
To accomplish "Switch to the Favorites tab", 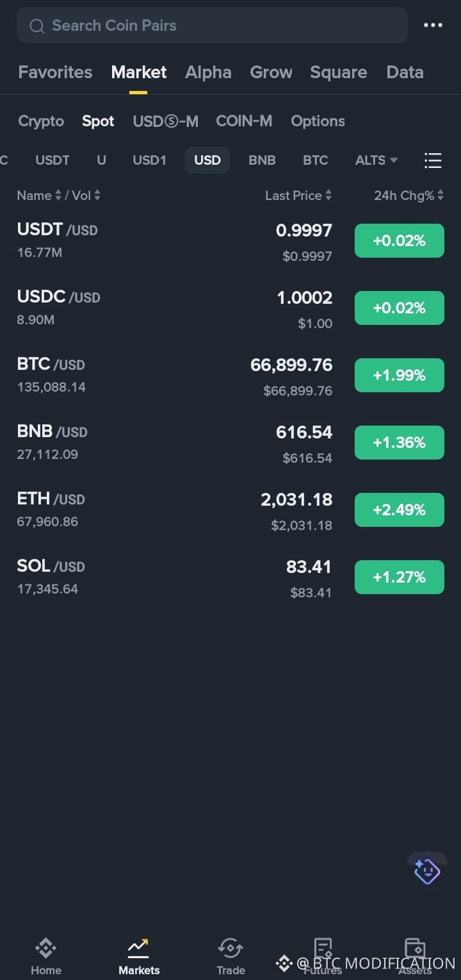I will [x=55, y=72].
